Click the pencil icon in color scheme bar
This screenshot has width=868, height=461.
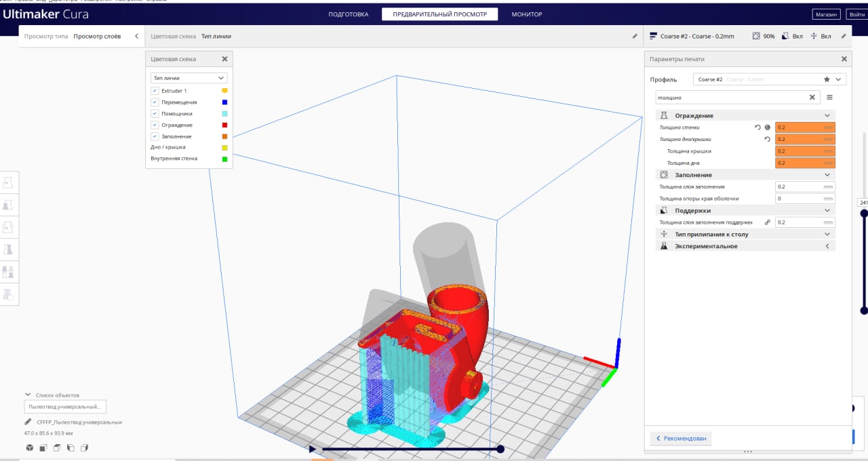[x=635, y=36]
